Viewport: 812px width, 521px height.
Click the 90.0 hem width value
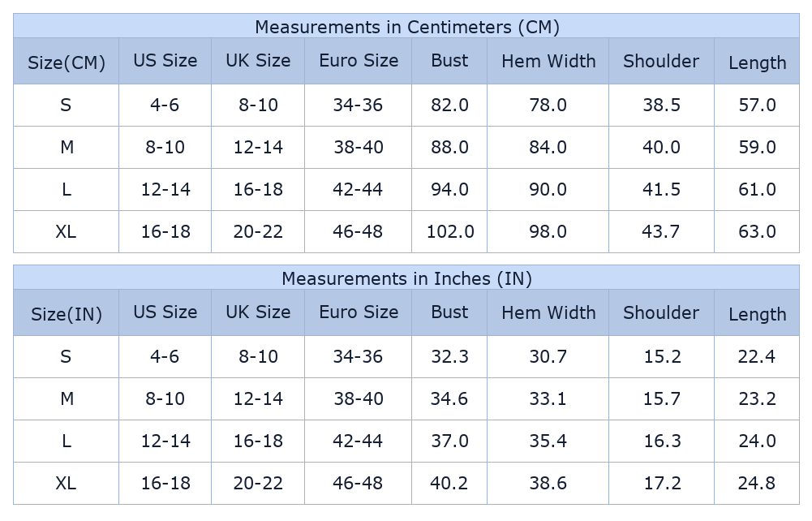click(x=548, y=189)
